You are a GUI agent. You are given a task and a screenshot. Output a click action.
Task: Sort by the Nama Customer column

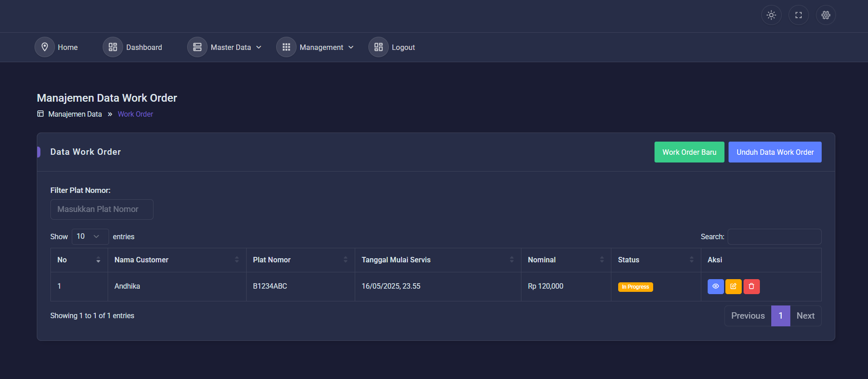pyautogui.click(x=176, y=260)
